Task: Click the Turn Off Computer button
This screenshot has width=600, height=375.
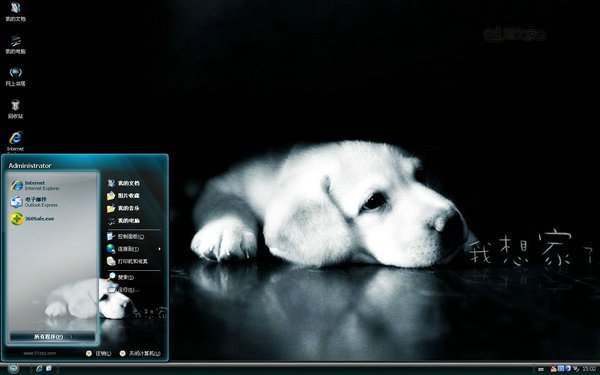Action: point(140,353)
